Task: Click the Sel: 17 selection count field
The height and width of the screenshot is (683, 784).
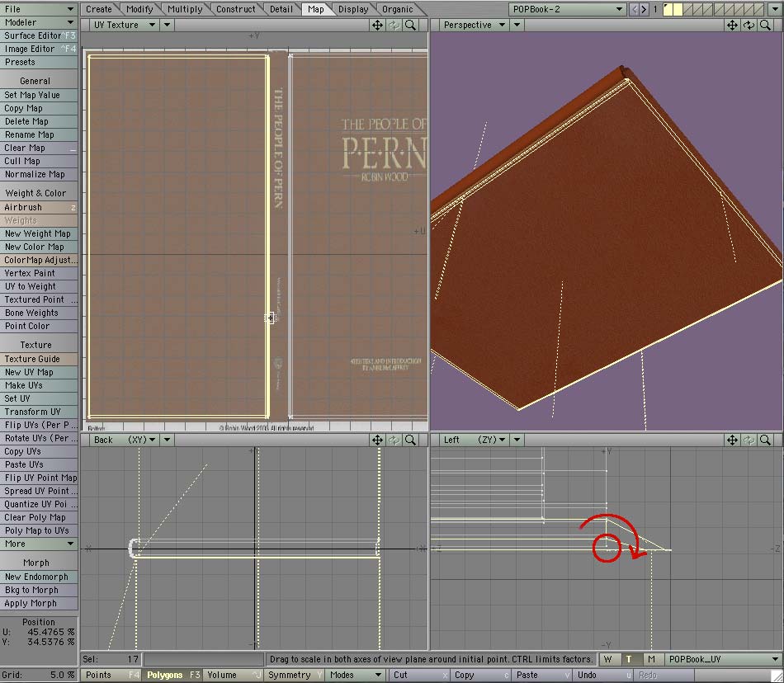Action: [111, 659]
